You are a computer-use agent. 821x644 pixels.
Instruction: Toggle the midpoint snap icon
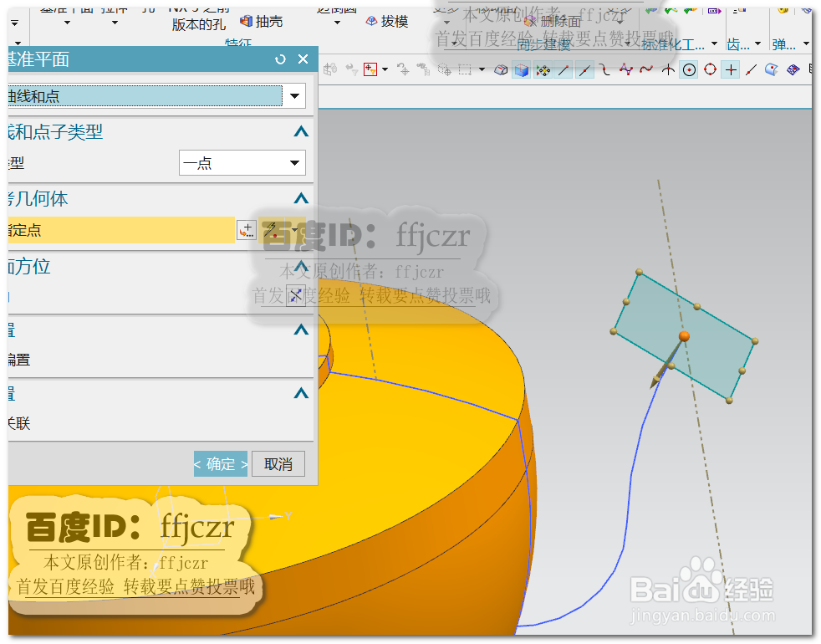pos(584,69)
